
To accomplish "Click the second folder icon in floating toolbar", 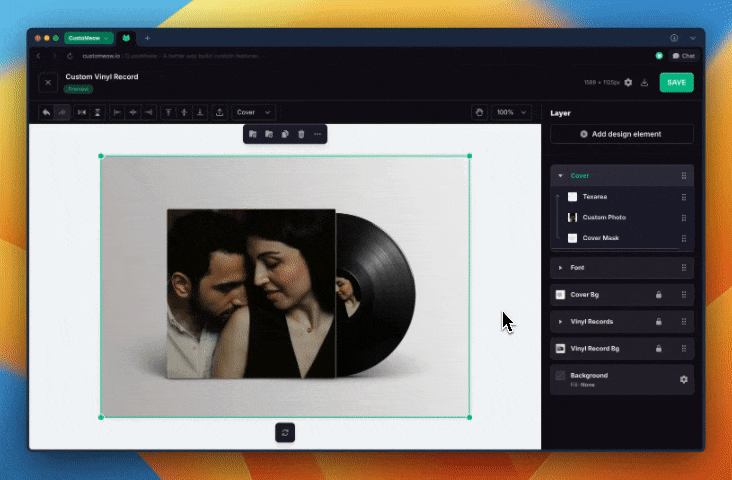I will [x=269, y=134].
